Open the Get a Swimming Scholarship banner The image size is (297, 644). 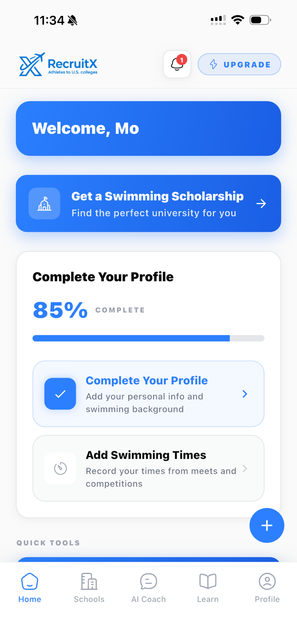(x=148, y=204)
